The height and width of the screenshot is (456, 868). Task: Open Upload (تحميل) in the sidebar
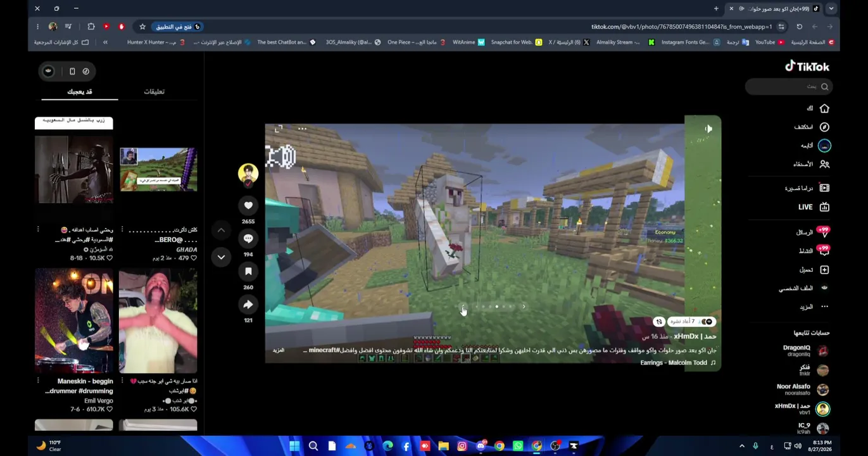[x=814, y=270]
